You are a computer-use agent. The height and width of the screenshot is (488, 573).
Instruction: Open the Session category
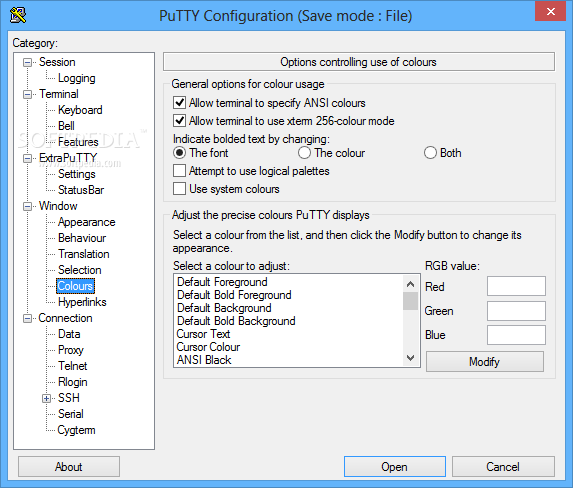[57, 62]
